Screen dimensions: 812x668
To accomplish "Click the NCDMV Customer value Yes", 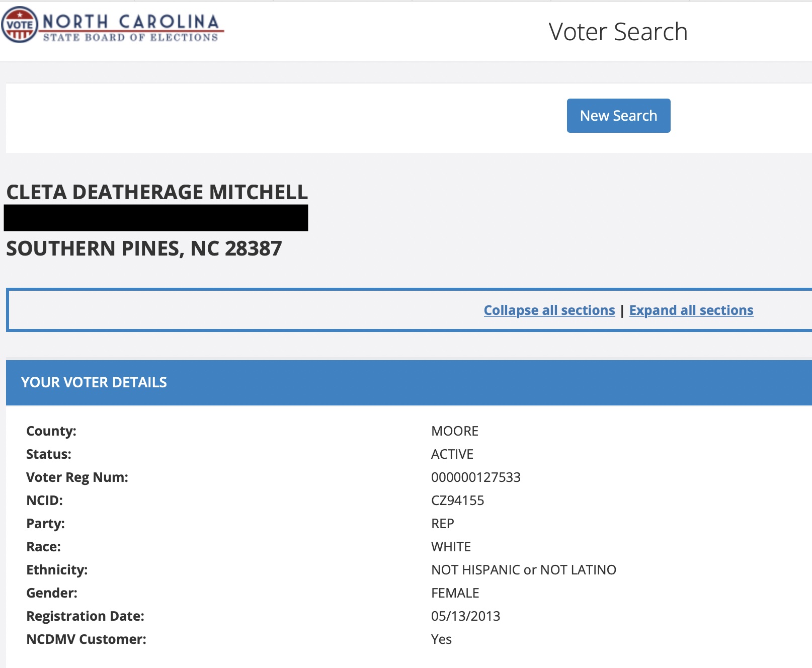I will pos(441,639).
